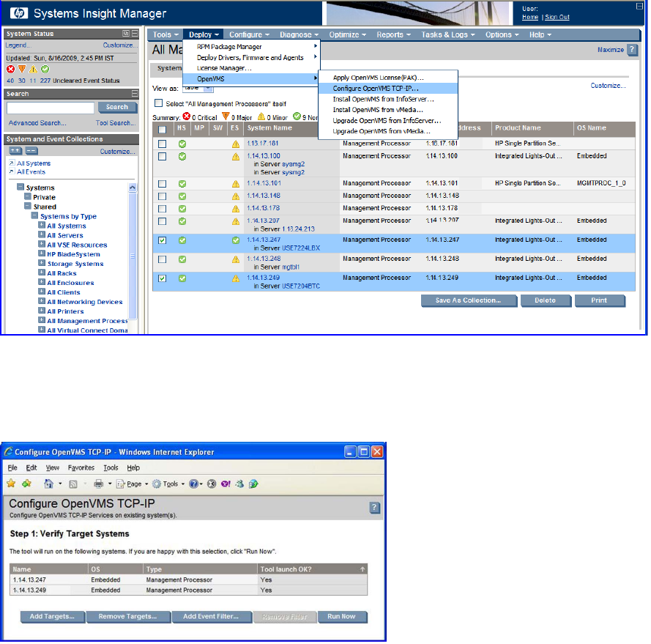Collapse the Search panel

point(135,94)
